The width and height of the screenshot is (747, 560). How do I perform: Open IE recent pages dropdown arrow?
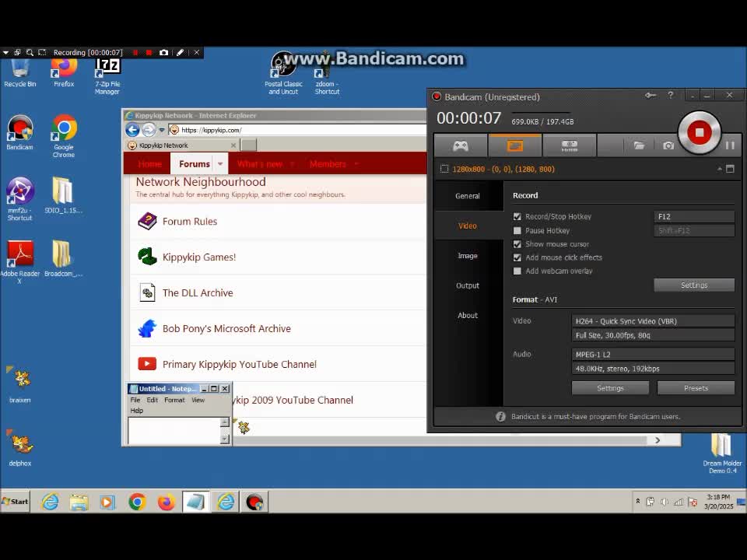[x=162, y=130]
